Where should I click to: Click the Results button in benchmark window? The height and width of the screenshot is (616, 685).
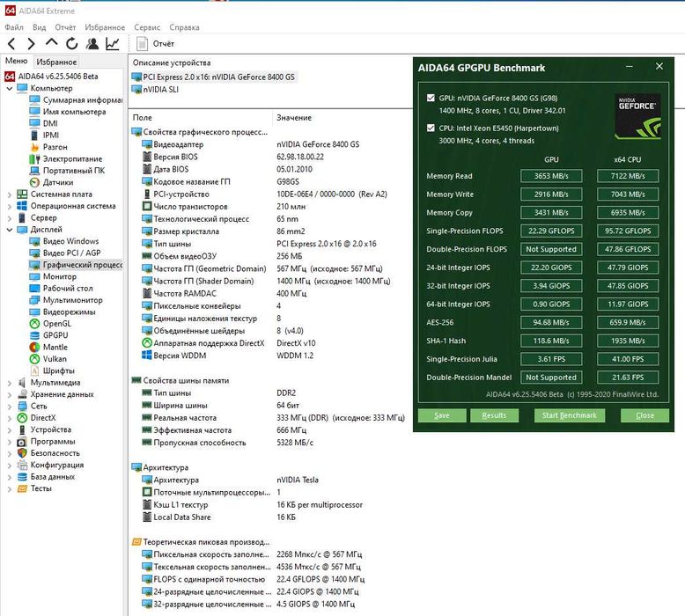click(494, 415)
